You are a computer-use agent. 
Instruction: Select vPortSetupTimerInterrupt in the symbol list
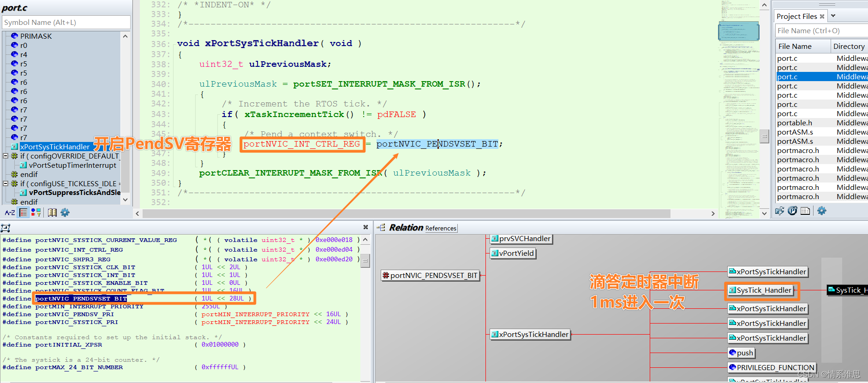(72, 165)
